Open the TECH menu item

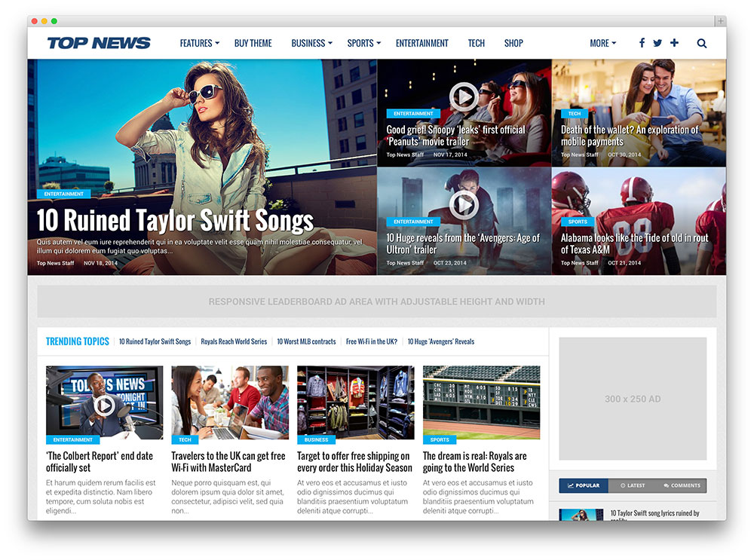click(476, 43)
